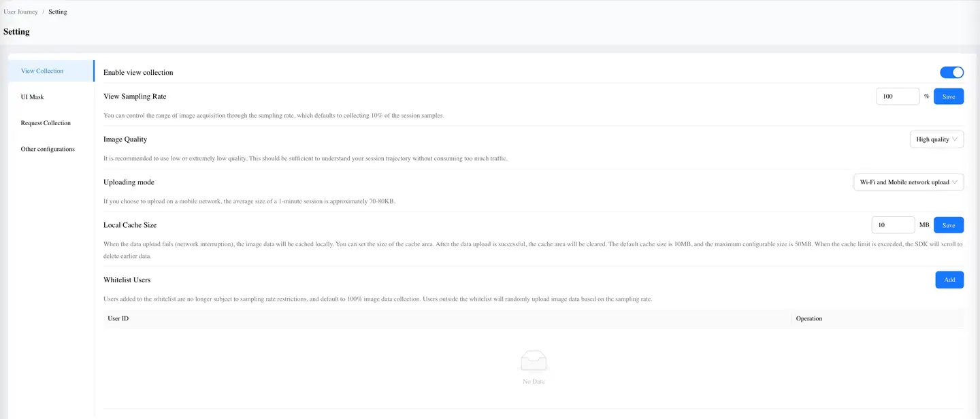Image resolution: width=980 pixels, height=419 pixels.
Task: Click the Operation column header
Action: pos(809,318)
